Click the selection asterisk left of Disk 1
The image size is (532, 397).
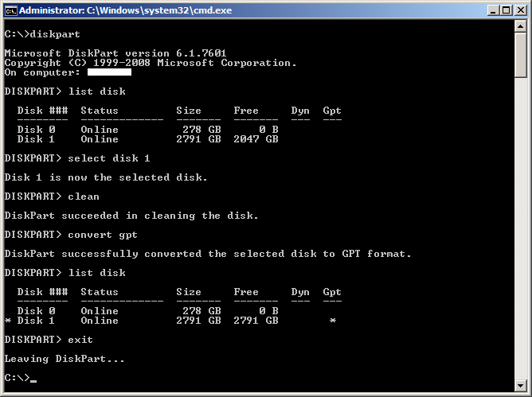coord(8,321)
